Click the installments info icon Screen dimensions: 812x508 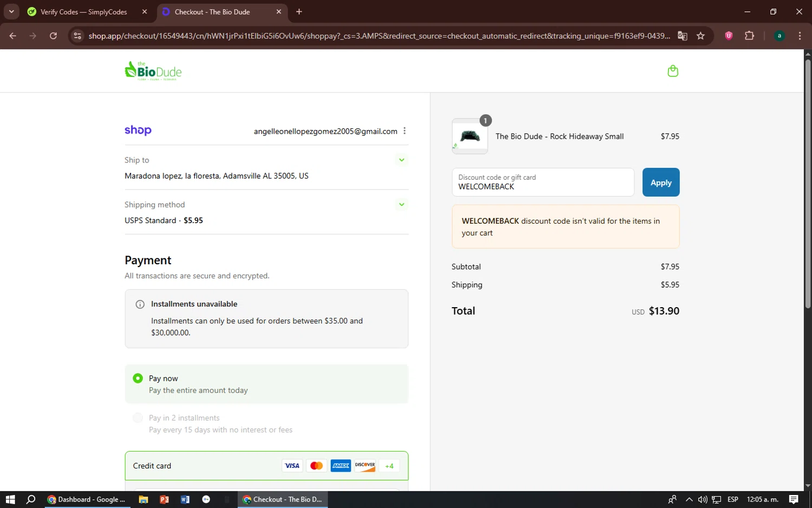click(x=140, y=304)
